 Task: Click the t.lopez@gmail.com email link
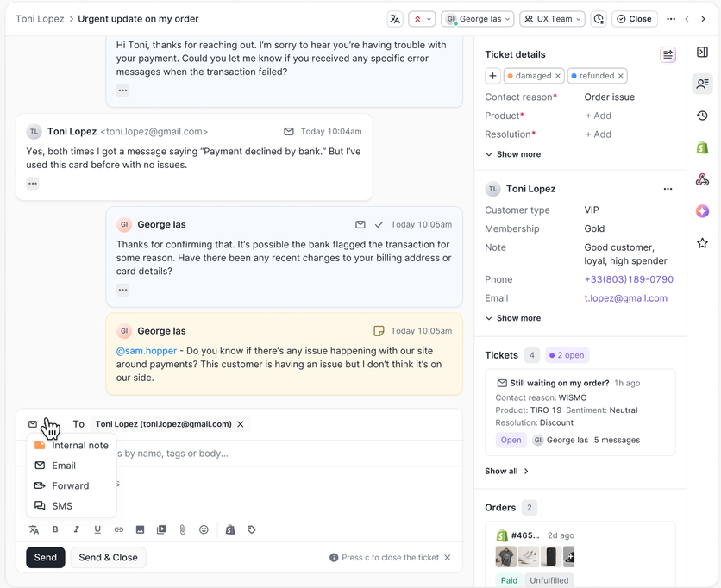[626, 298]
